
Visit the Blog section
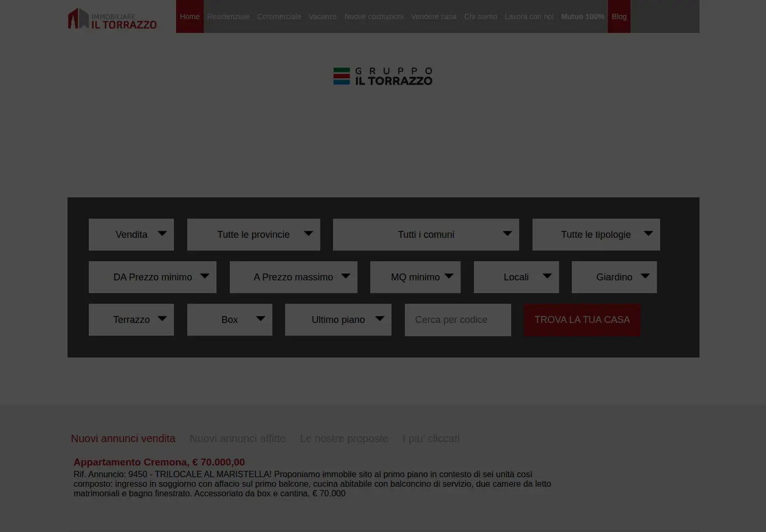pos(619,16)
